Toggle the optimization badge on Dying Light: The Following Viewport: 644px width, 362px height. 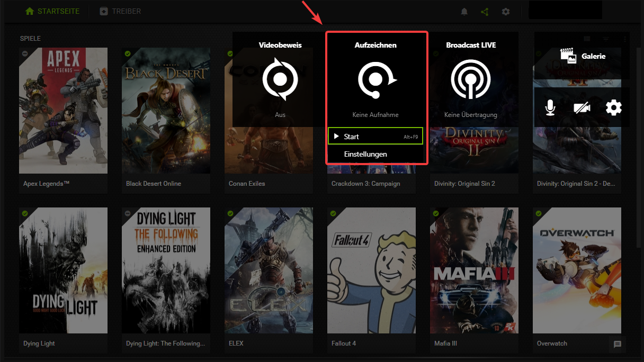pyautogui.click(x=127, y=213)
